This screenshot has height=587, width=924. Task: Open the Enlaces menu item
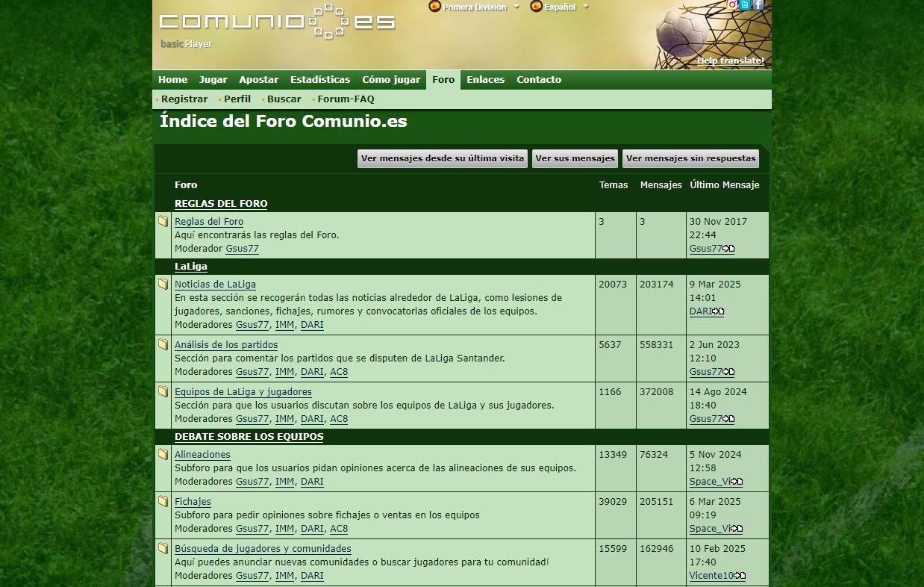[486, 80]
